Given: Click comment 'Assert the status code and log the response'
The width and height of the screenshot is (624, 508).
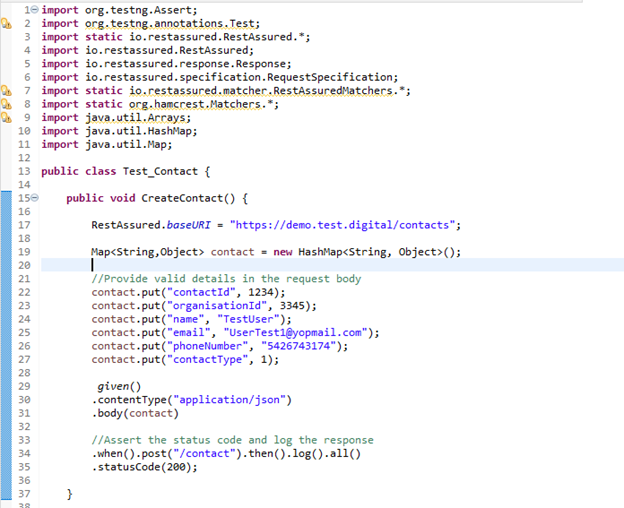Looking at the screenshot, I should (x=238, y=440).
